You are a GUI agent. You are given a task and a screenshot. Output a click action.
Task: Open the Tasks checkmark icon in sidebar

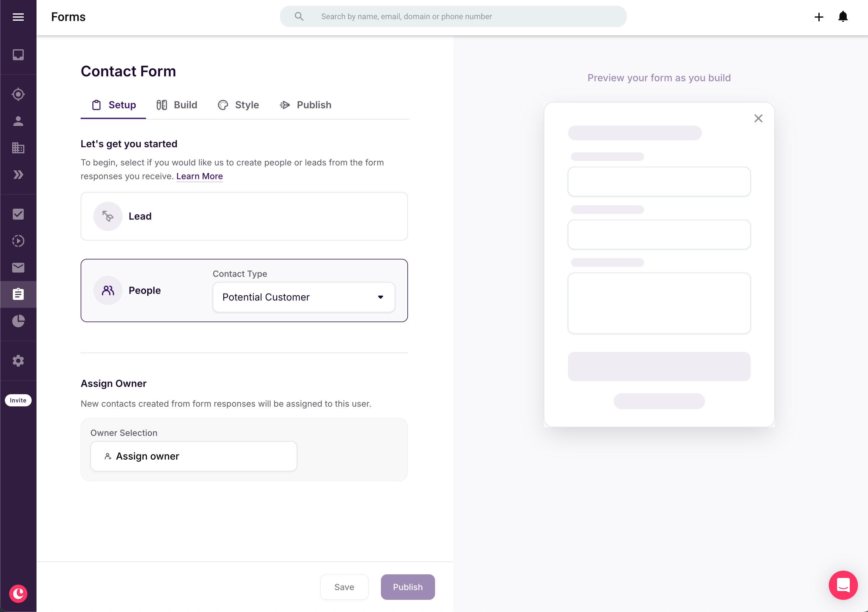click(18, 214)
